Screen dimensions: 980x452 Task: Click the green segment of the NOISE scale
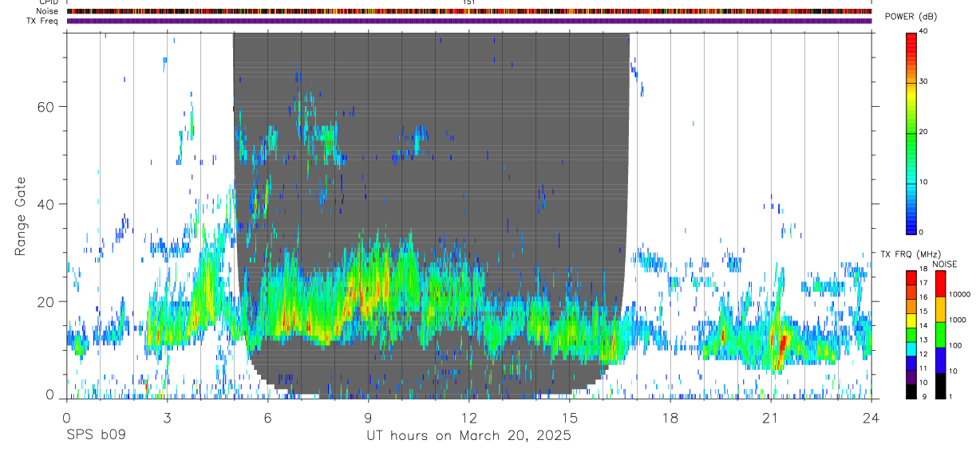coord(940,335)
